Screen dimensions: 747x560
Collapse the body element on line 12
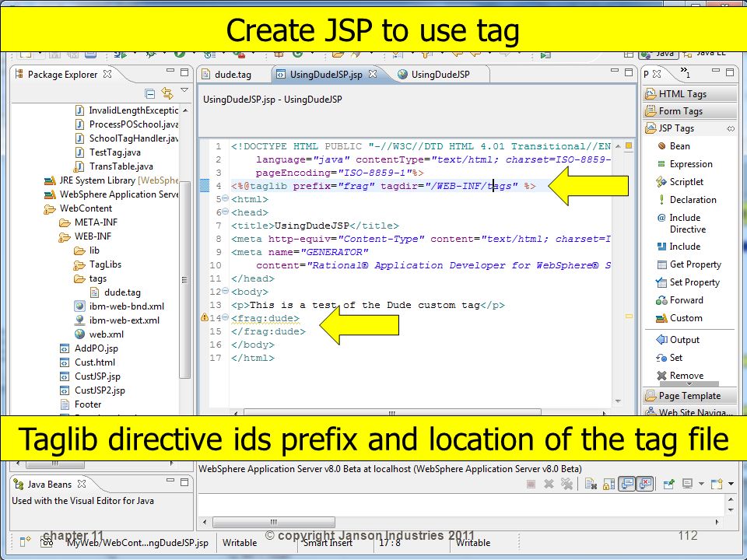[226, 291]
